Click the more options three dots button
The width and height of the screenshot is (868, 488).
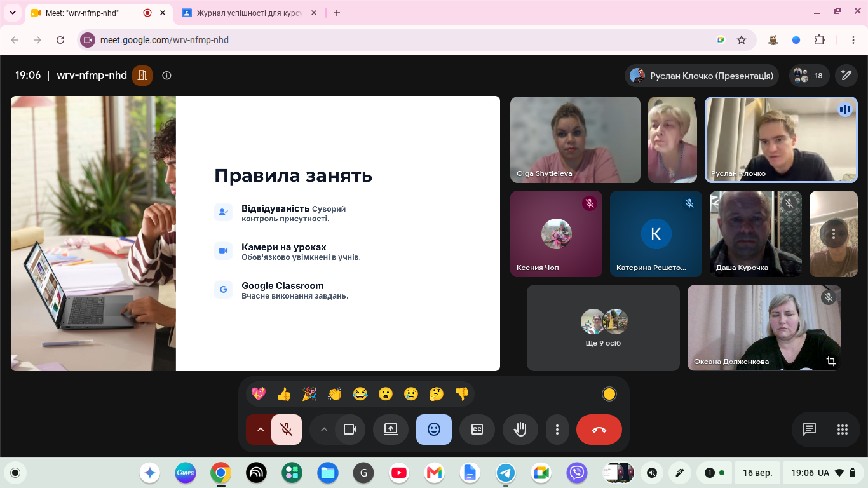557,430
